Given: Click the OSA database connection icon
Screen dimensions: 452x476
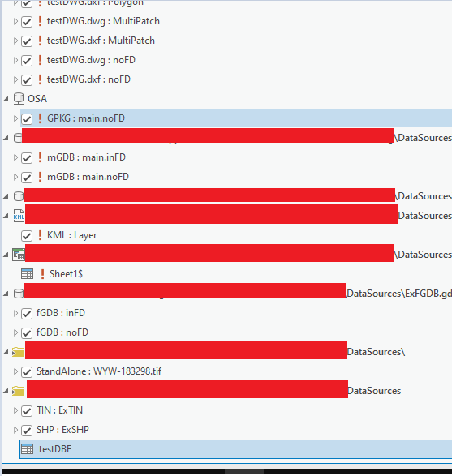Looking at the screenshot, I should 19,99.
